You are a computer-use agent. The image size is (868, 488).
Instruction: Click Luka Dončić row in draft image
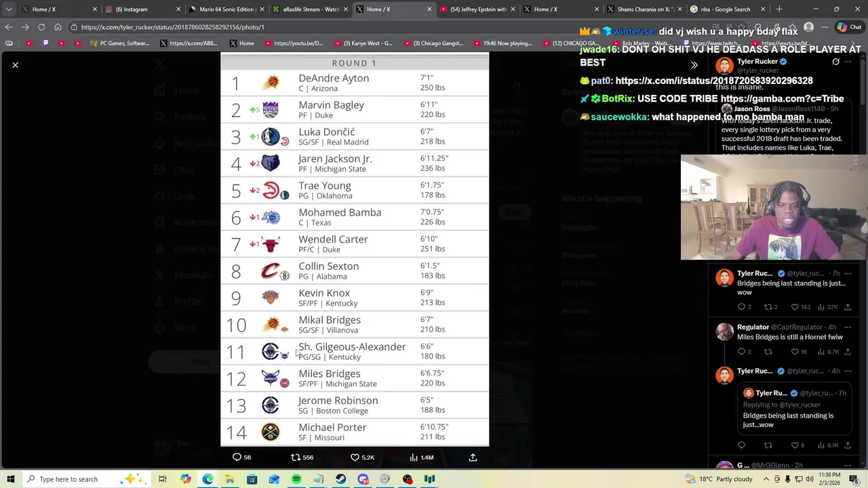[x=355, y=137]
